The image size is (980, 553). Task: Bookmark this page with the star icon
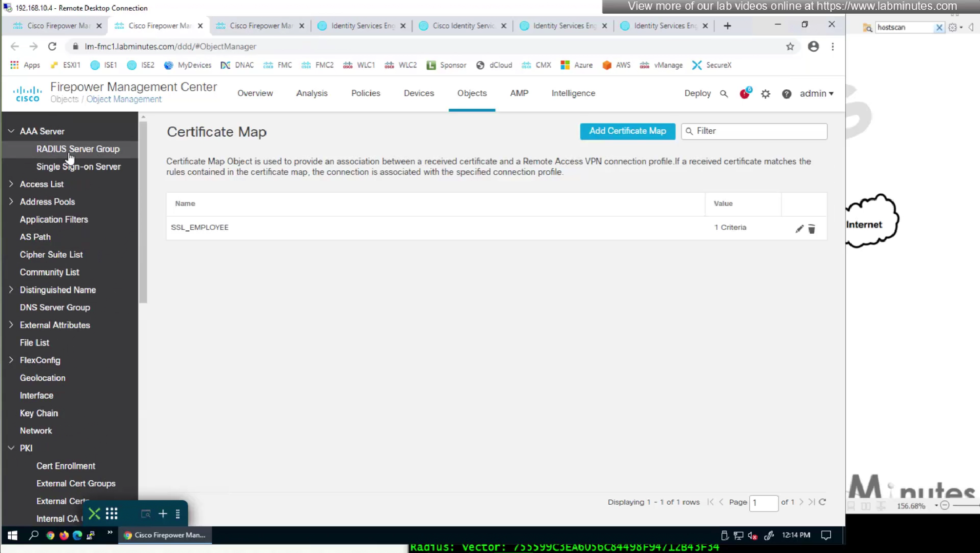790,46
